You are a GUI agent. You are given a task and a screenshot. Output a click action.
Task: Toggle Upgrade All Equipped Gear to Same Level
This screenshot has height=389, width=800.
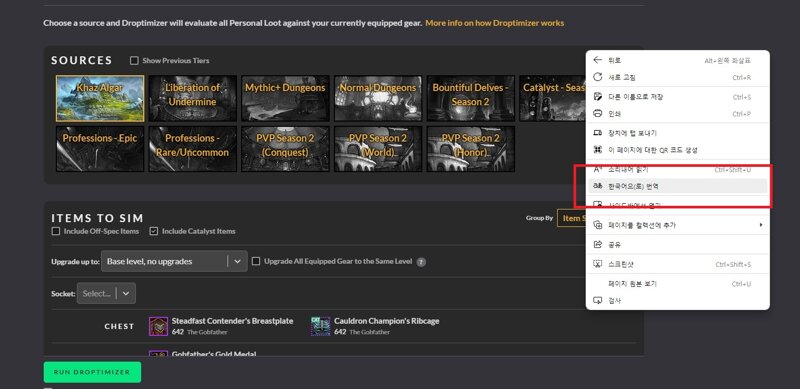(256, 261)
